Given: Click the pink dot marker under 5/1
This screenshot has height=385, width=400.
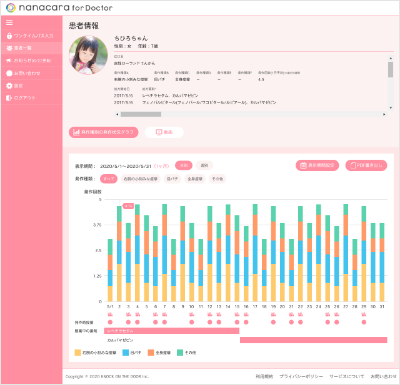Looking at the screenshot, I should click(x=110, y=322).
